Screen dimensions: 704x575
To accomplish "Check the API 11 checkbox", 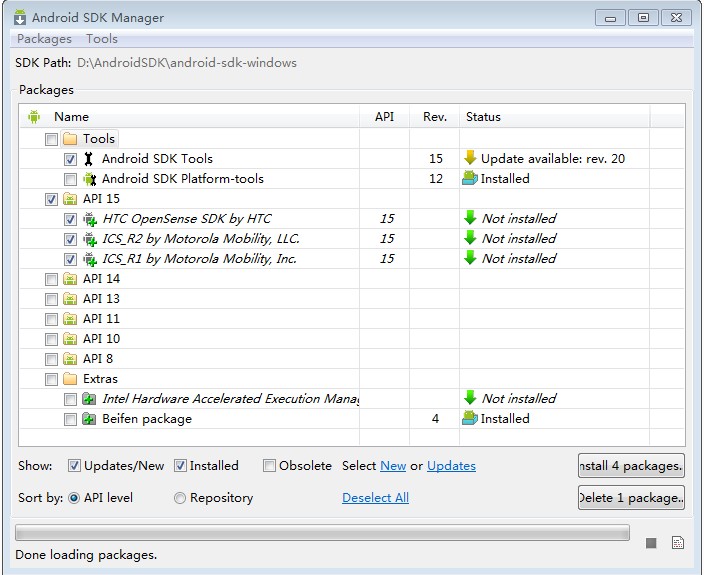I will 52,319.
